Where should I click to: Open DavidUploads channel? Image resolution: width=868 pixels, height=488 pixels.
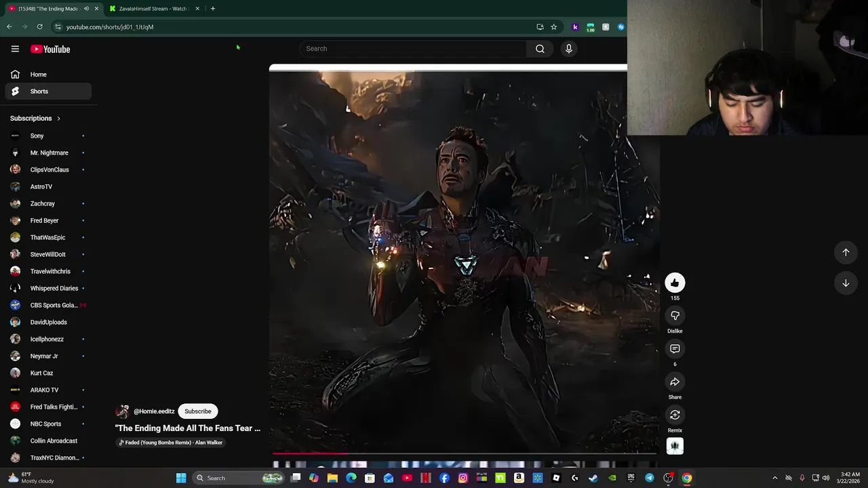pyautogui.click(x=48, y=322)
